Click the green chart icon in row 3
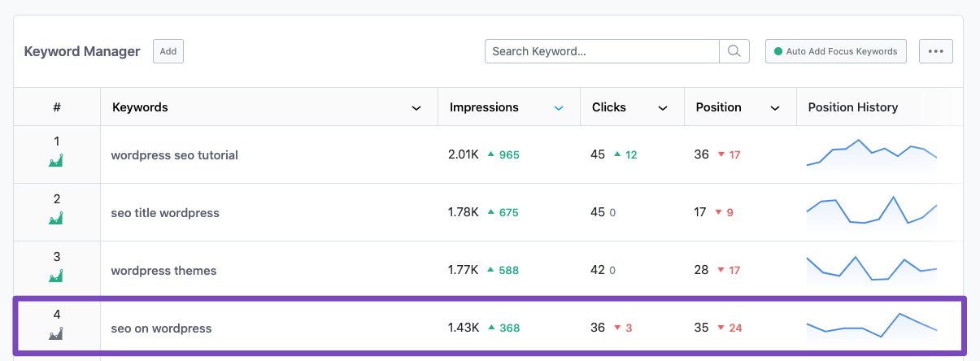Viewport: 980px width, 361px height. (56, 277)
